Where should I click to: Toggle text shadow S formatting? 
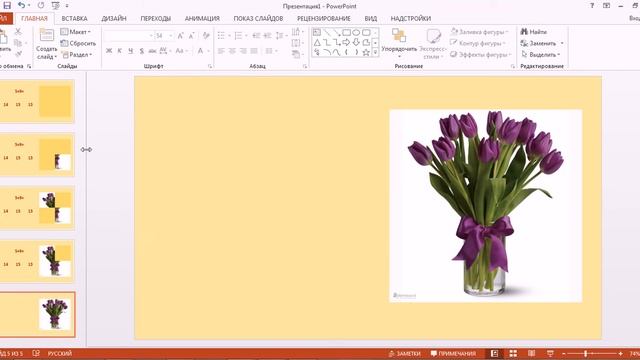click(141, 51)
